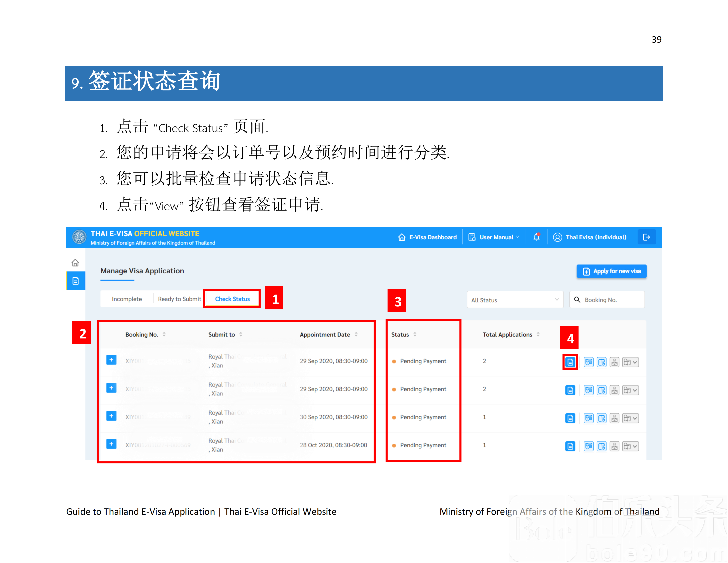Open the All Status filter dropdown
The height and width of the screenshot is (563, 728).
(x=515, y=300)
